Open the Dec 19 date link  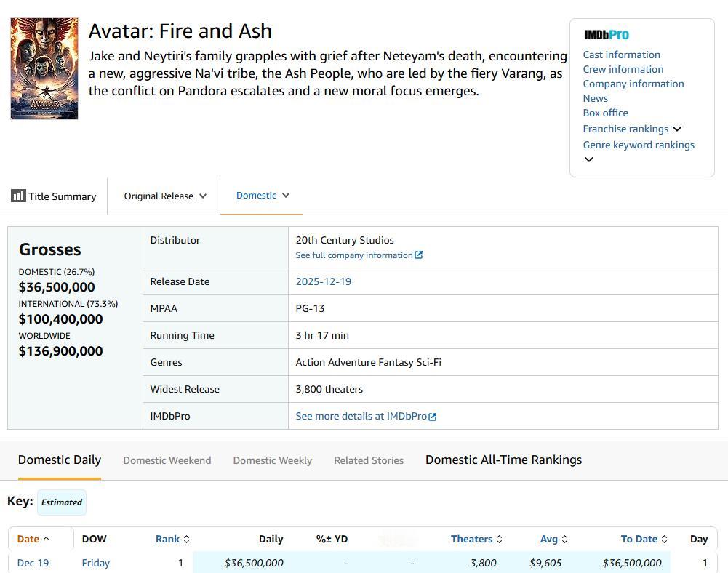point(33,563)
